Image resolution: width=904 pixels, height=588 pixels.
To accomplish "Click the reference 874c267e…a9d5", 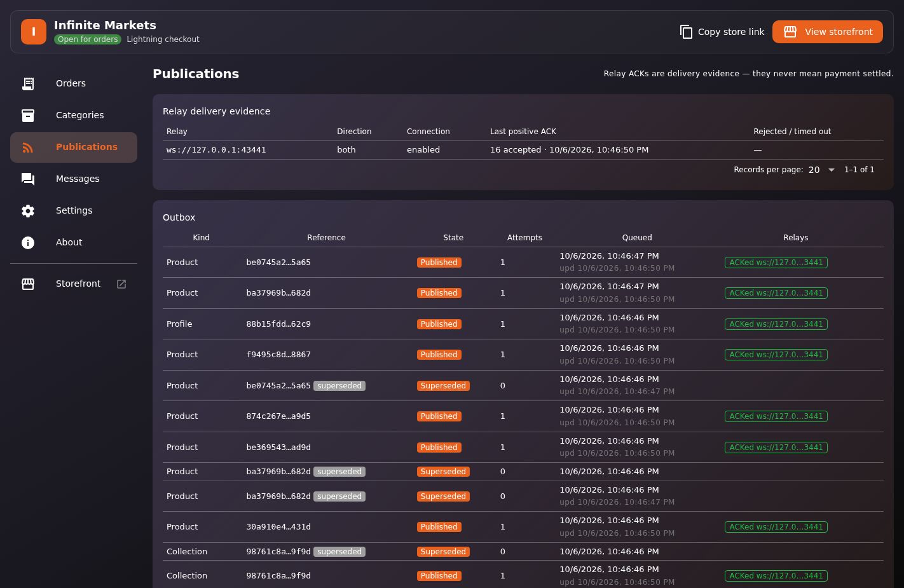I will [x=278, y=416].
